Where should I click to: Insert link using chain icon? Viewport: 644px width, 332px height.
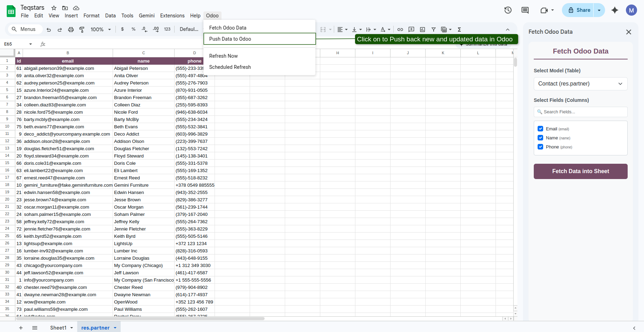point(400,30)
